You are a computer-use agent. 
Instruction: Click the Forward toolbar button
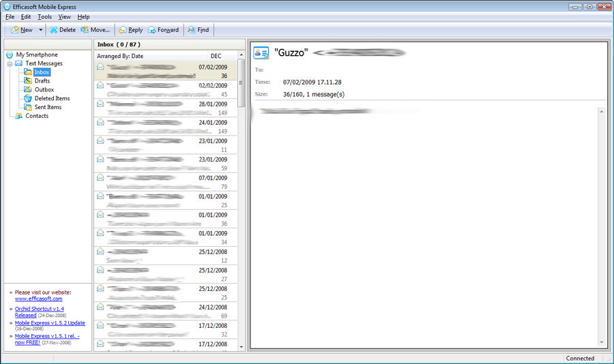[x=163, y=30]
